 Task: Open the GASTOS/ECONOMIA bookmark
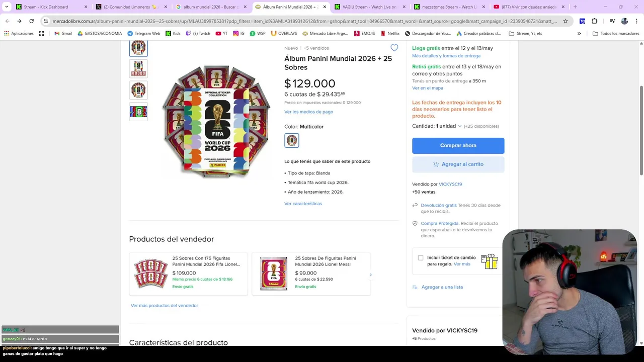coord(100,33)
